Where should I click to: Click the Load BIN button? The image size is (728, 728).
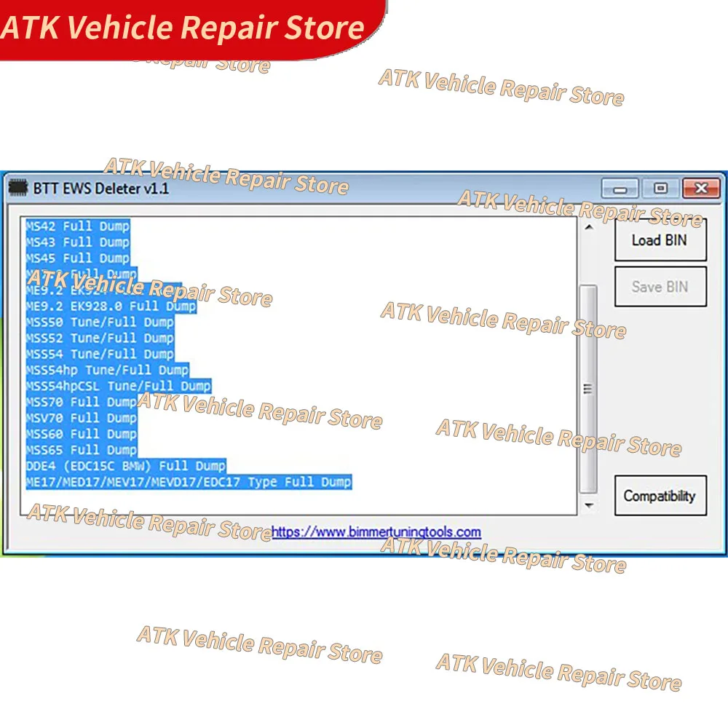click(660, 240)
